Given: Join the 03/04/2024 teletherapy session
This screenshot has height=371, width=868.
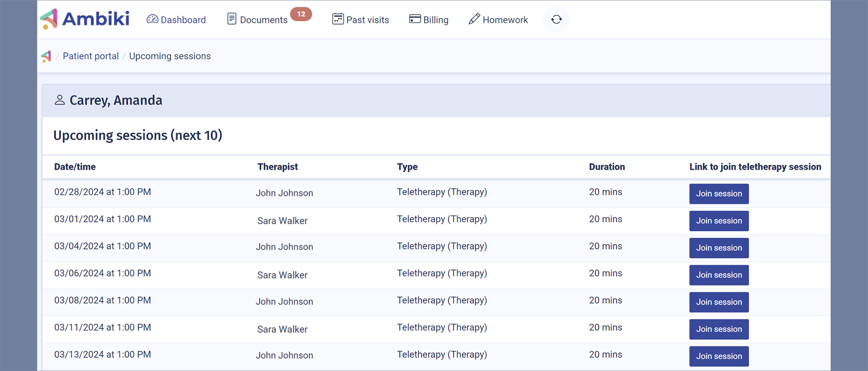Looking at the screenshot, I should 719,248.
